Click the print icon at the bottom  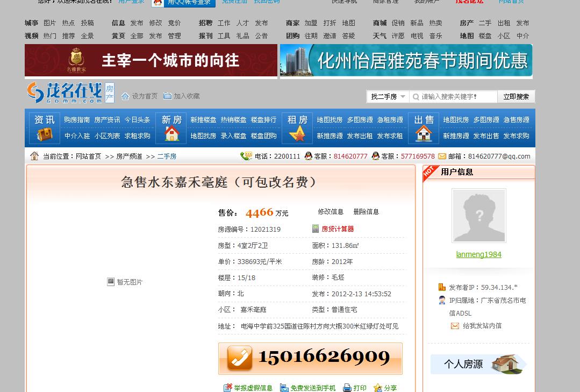347,388
